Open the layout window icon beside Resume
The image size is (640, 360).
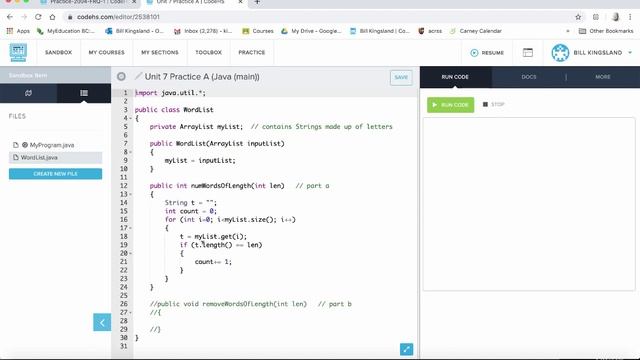point(528,52)
